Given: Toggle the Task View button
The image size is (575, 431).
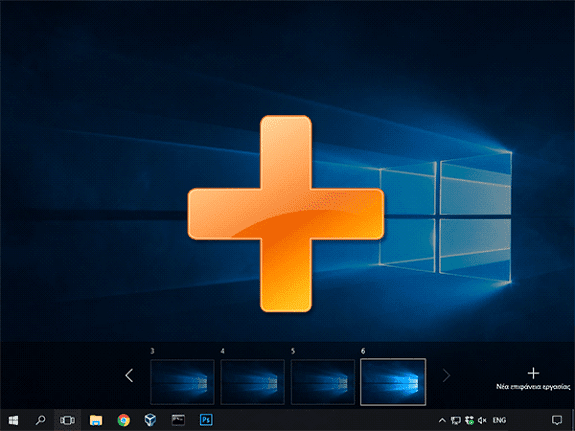Looking at the screenshot, I should [67, 420].
